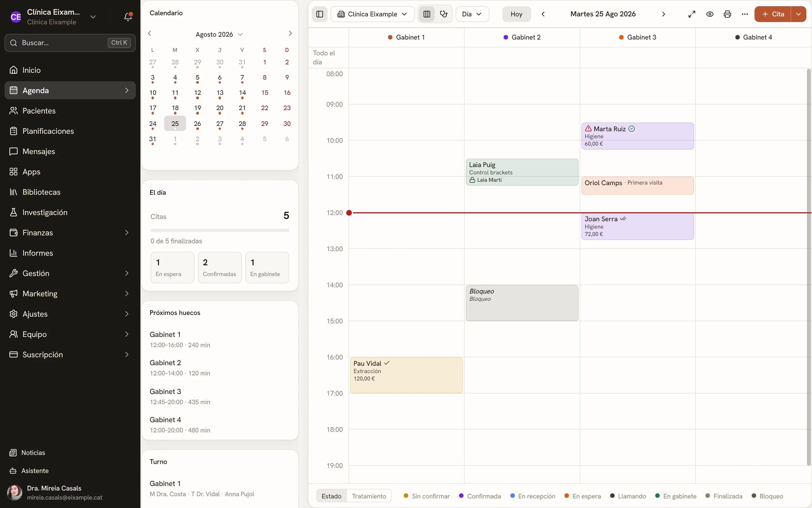Image resolution: width=812 pixels, height=508 pixels.
Task: Click the calendar vertical scrollbar
Action: point(809,267)
